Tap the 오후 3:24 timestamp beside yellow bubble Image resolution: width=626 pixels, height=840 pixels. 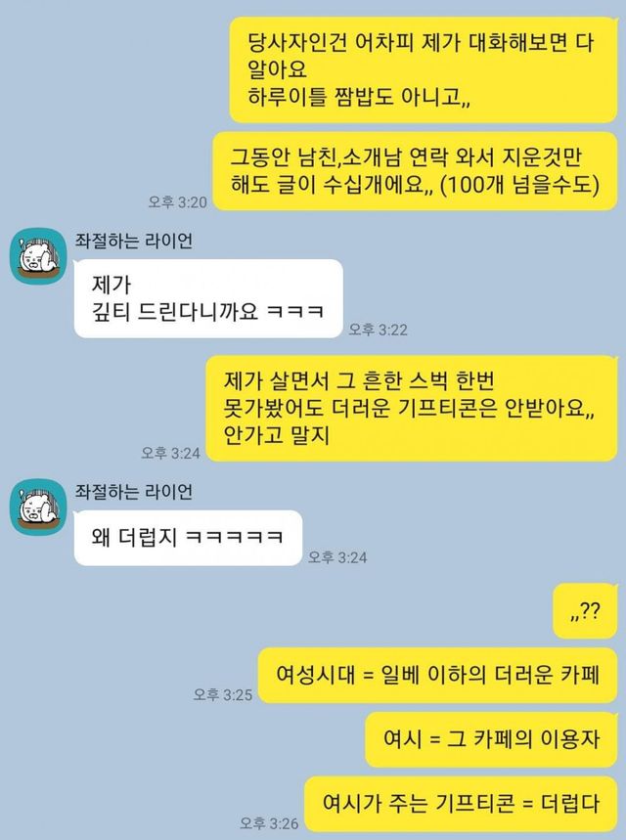point(170,453)
